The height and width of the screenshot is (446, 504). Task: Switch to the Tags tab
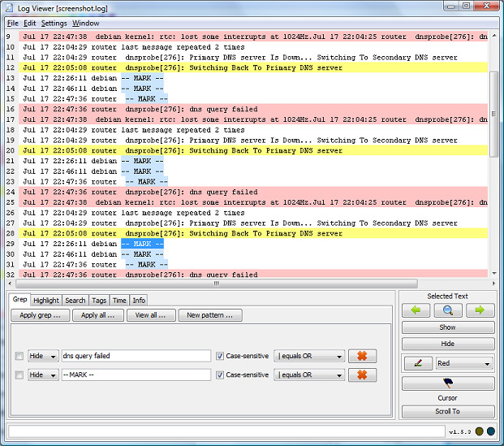tap(99, 301)
